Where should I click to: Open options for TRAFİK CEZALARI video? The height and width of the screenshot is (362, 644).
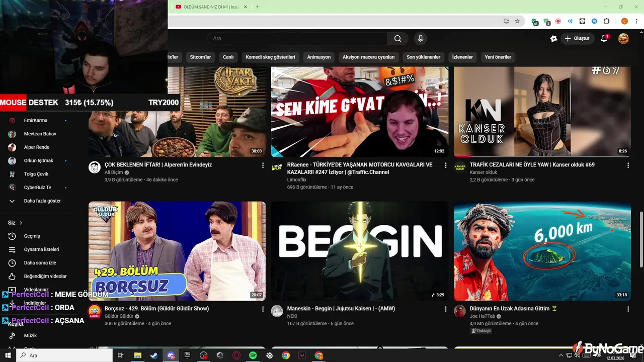(628, 165)
